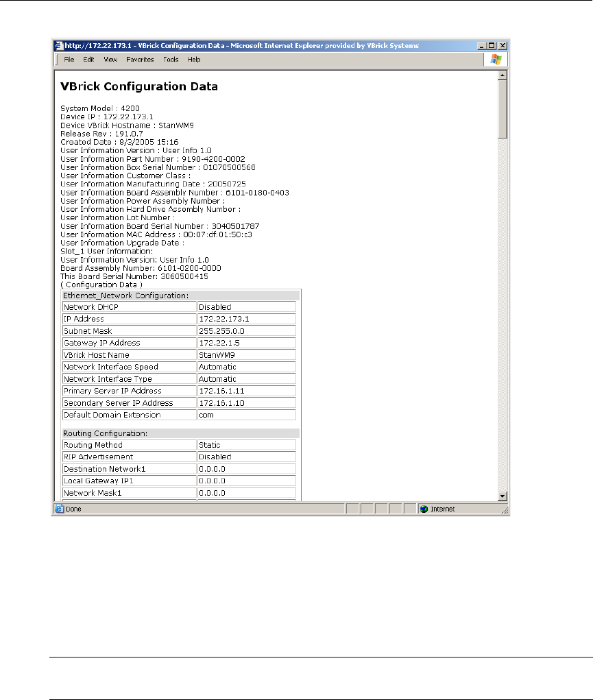Image resolution: width=593 pixels, height=700 pixels.
Task: Click This Board Serial Number line
Action: 134,276
